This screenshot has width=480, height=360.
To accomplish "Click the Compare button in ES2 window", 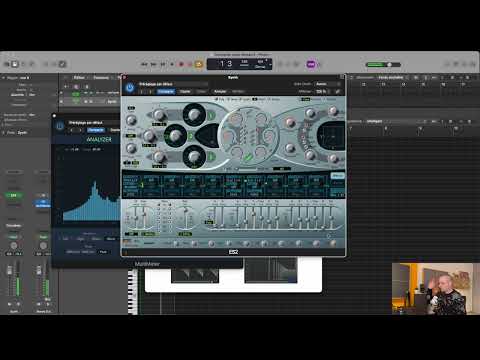I will click(x=166, y=91).
